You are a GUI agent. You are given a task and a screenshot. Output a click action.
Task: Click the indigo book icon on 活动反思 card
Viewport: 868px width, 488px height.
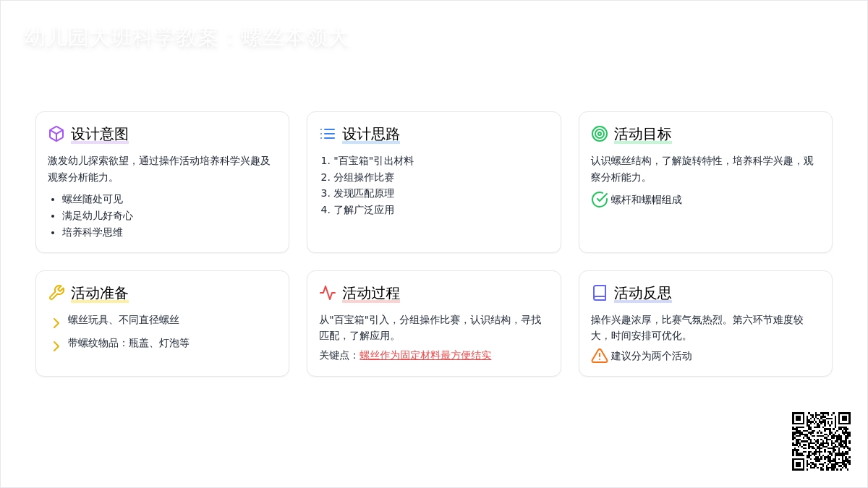[599, 293]
